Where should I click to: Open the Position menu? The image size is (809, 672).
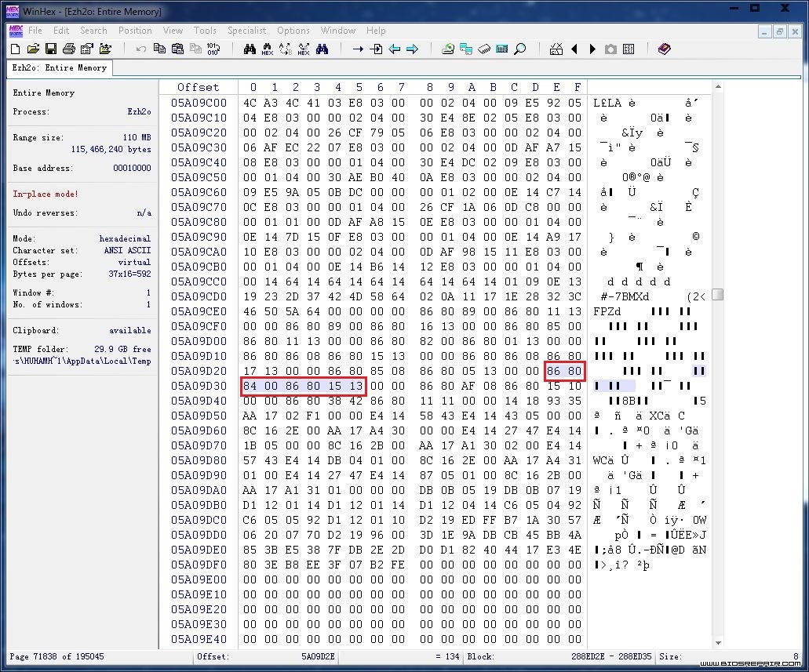tap(135, 31)
